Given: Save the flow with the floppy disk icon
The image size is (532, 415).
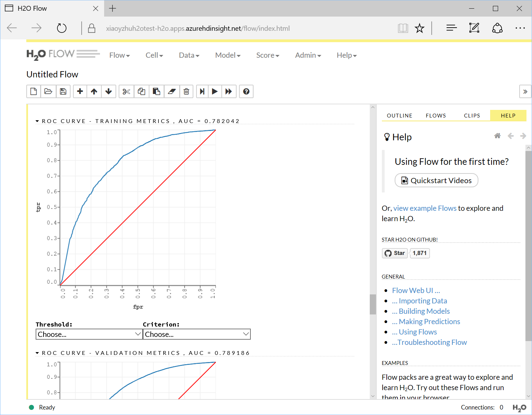Looking at the screenshot, I should (63, 92).
